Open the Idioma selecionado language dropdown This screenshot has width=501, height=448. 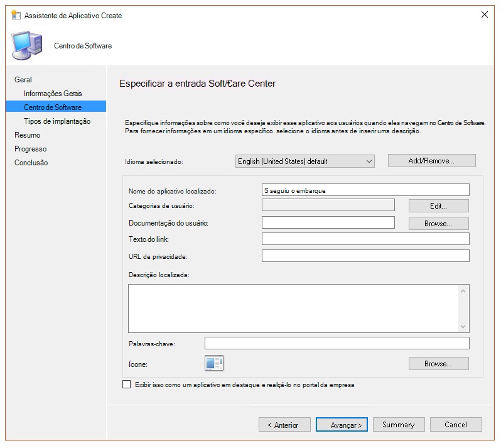tap(304, 161)
